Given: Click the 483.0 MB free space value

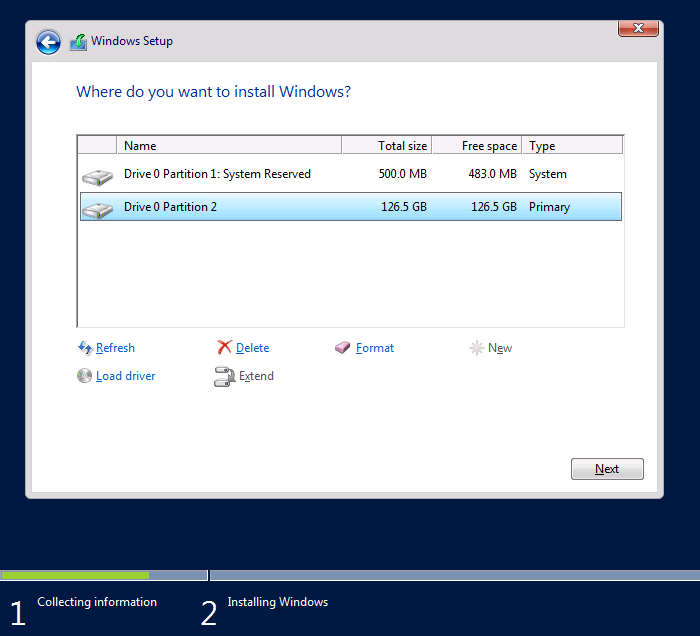Looking at the screenshot, I should 492,174.
